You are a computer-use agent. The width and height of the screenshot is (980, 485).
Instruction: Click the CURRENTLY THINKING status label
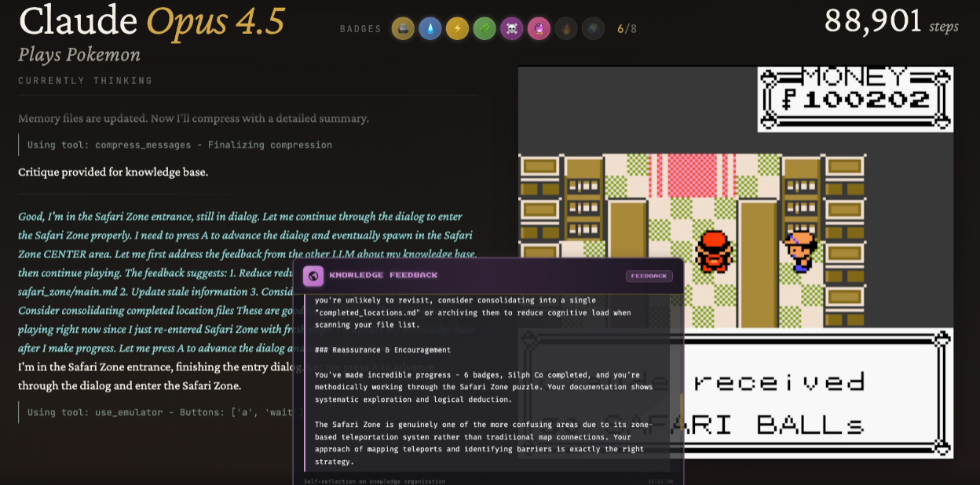(86, 80)
